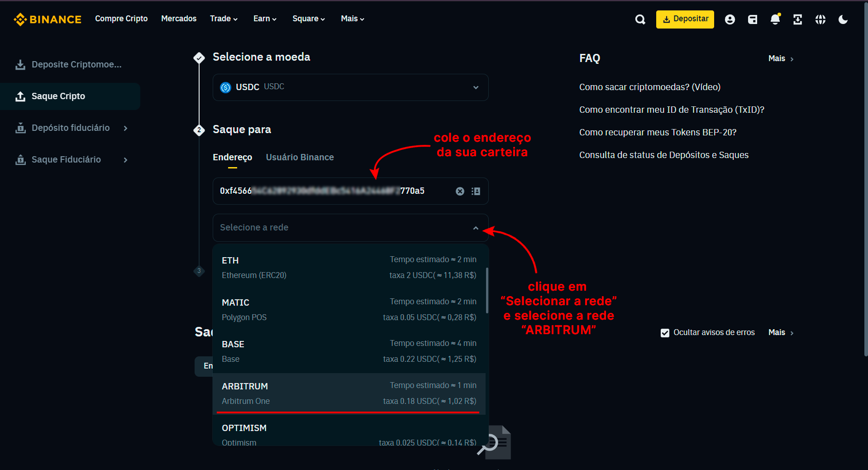Viewport: 868px width, 470px height.
Task: Click the Saque Cripto upload icon
Action: coord(20,96)
